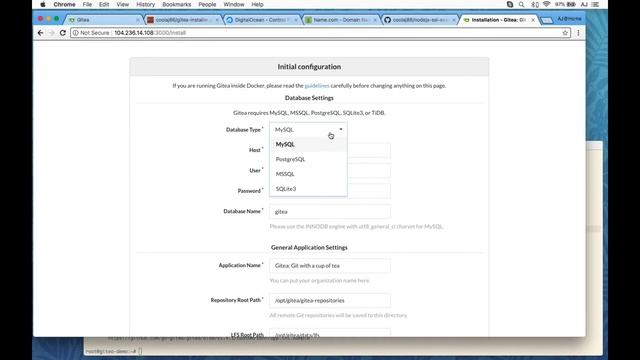Select MySQL from the dropdown list

pos(308,144)
